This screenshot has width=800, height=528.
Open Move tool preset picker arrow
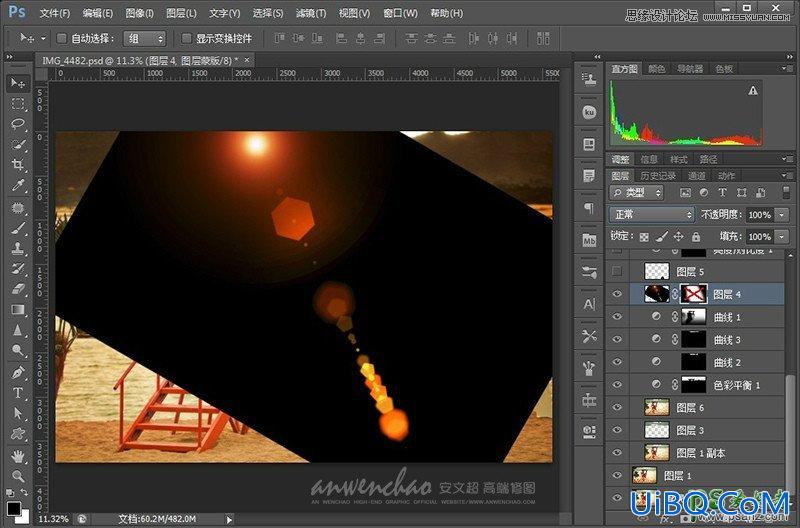[43, 38]
